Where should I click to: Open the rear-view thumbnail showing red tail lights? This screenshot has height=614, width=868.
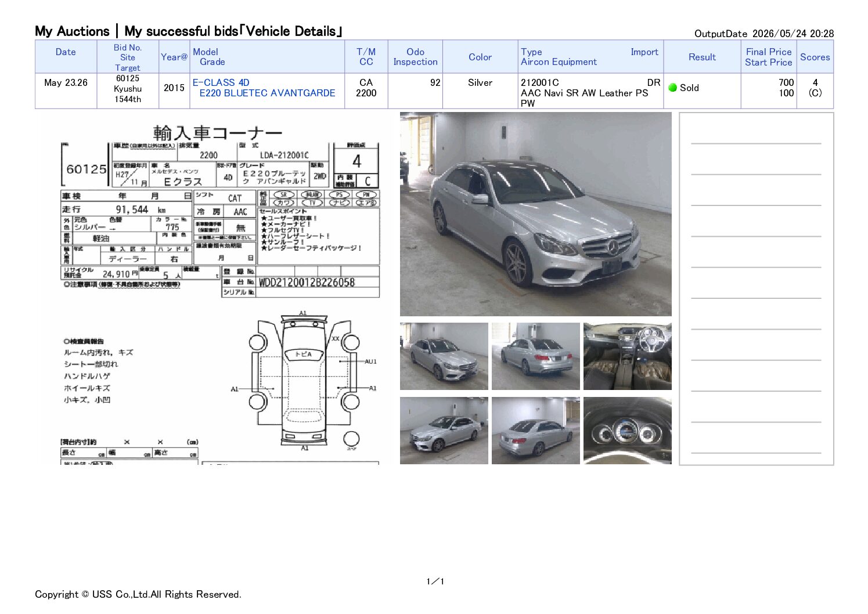535,356
